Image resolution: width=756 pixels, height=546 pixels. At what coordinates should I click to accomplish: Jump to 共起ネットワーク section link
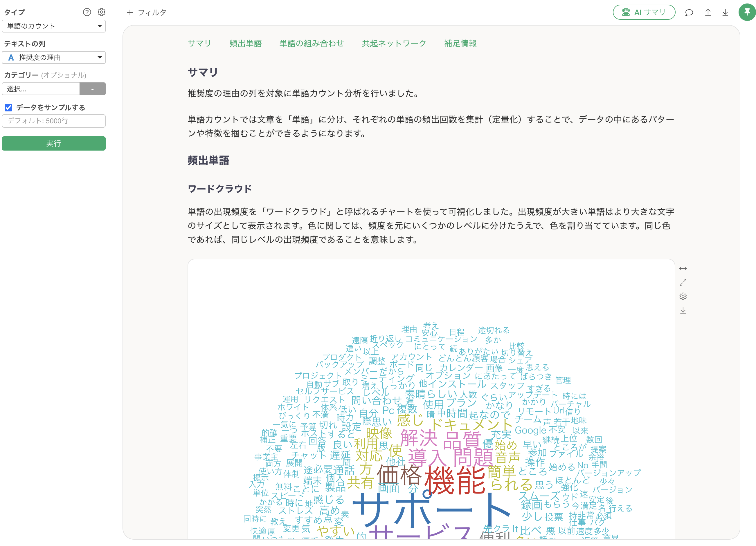click(x=394, y=43)
